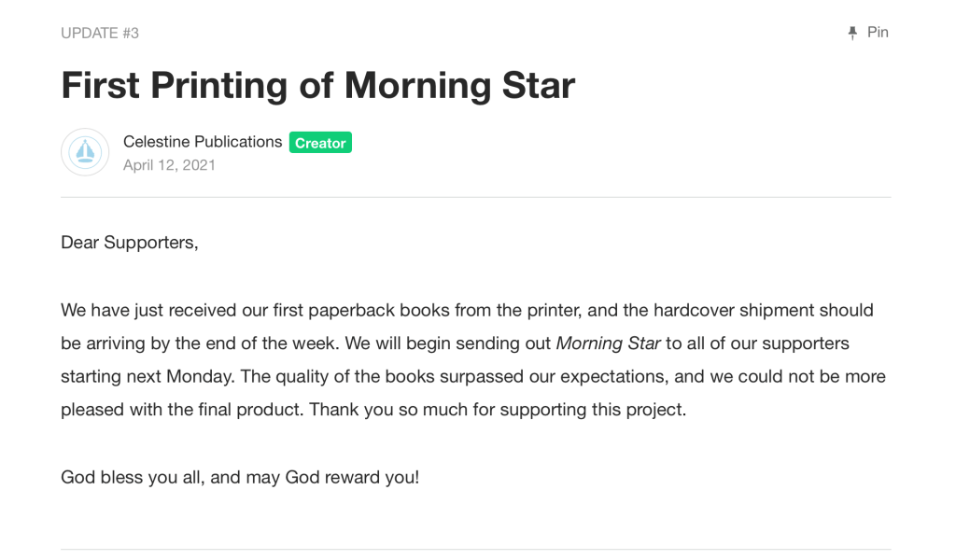
Task: Click the Dear Supporters greeting line
Action: click(x=130, y=243)
